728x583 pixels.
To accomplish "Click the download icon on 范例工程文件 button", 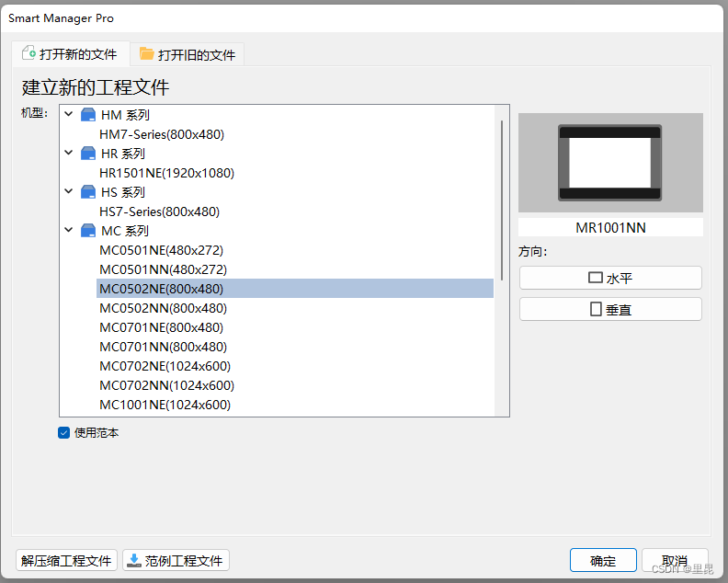I will click(134, 560).
